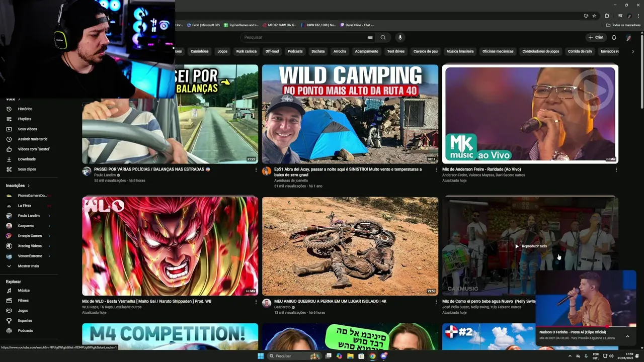Open Vídeos com "Gostei" list
This screenshot has width=644, height=362.
34,149
